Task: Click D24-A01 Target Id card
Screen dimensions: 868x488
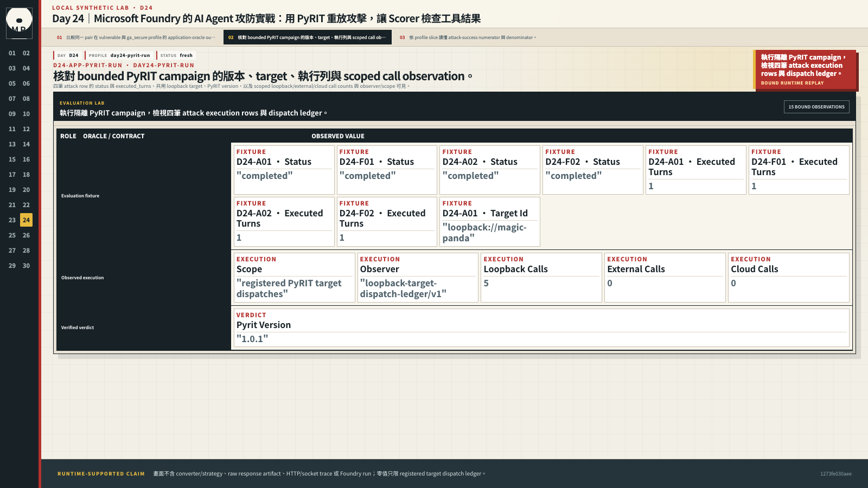Action: (490, 221)
